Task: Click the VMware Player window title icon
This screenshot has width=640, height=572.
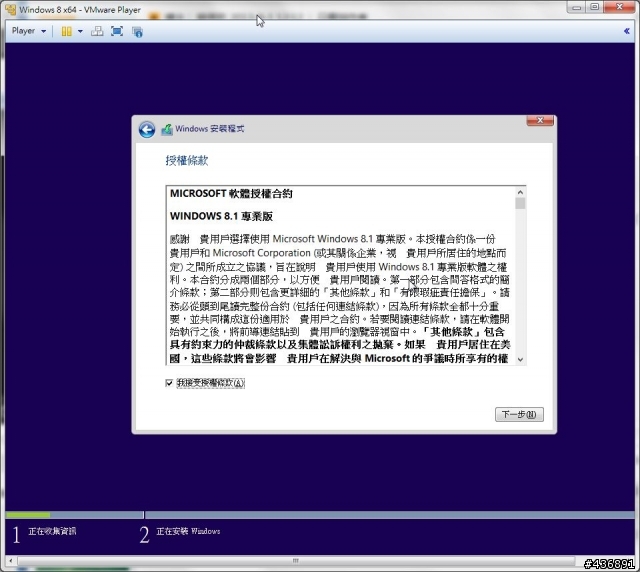Action: coord(11,9)
